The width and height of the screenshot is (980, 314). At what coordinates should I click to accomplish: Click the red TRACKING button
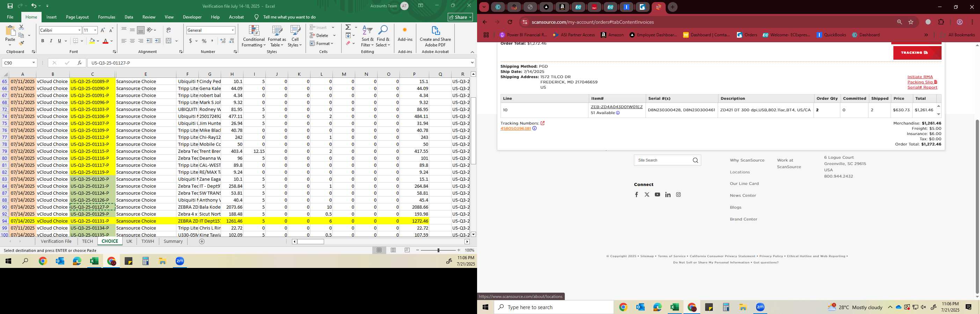coord(917,52)
